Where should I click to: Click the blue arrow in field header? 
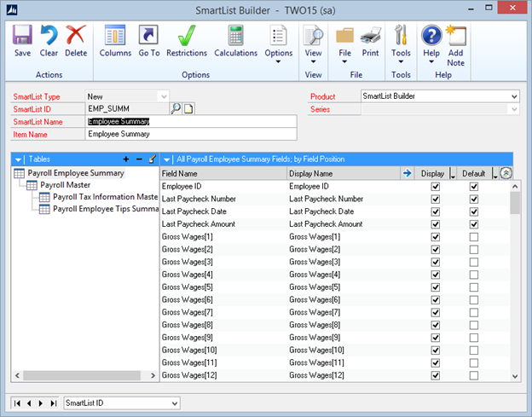pos(407,173)
